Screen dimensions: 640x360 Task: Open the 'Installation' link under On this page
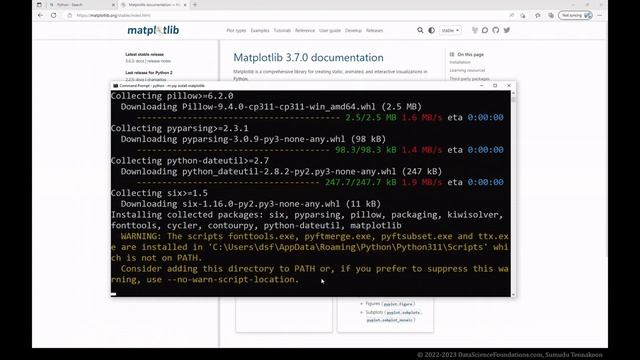click(460, 62)
